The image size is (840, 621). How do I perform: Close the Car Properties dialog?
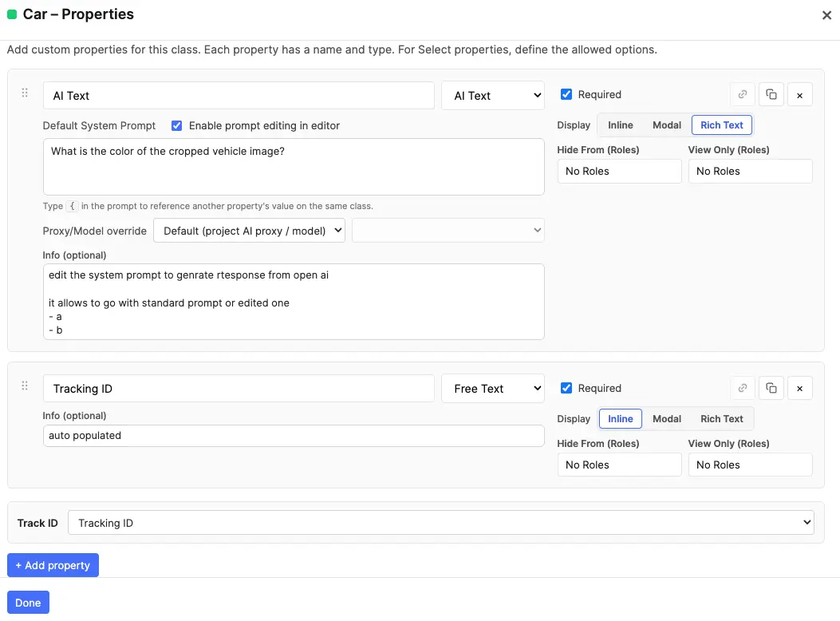[x=826, y=15]
